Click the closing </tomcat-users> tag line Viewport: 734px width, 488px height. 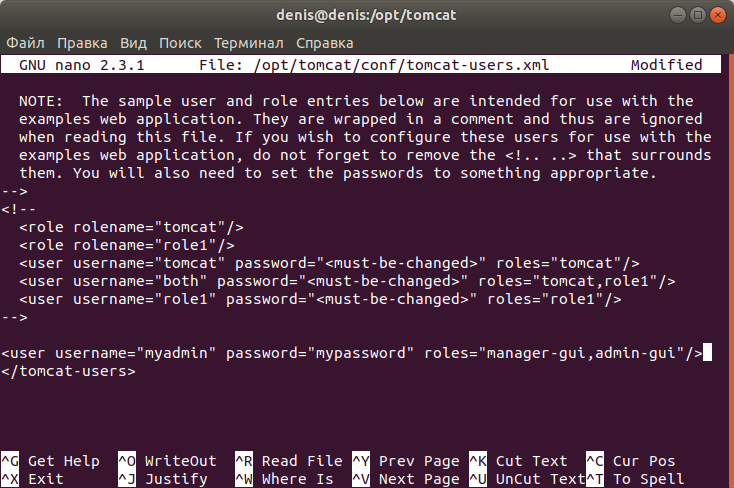(x=68, y=371)
